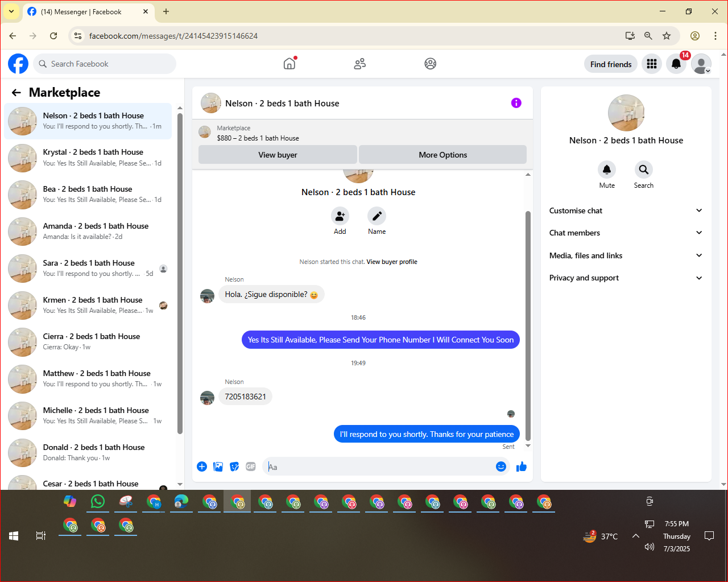Choose a GIF from the GIF icon

pyautogui.click(x=251, y=467)
